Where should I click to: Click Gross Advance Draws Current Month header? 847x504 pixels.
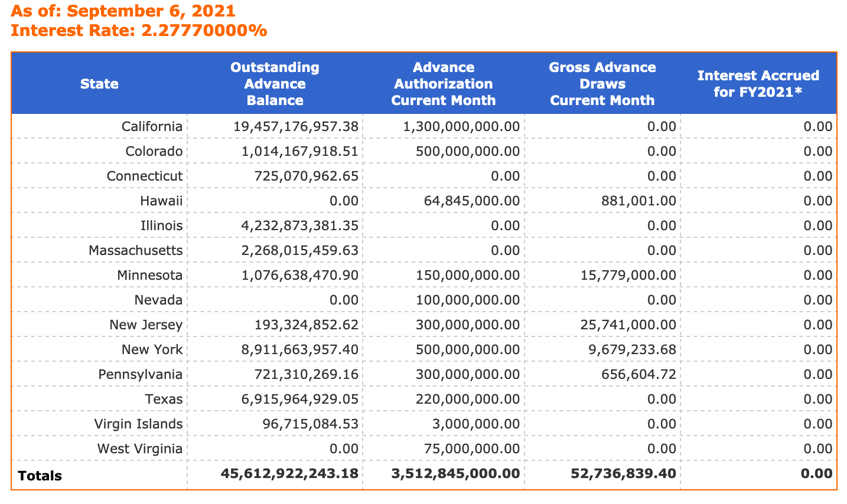(602, 84)
